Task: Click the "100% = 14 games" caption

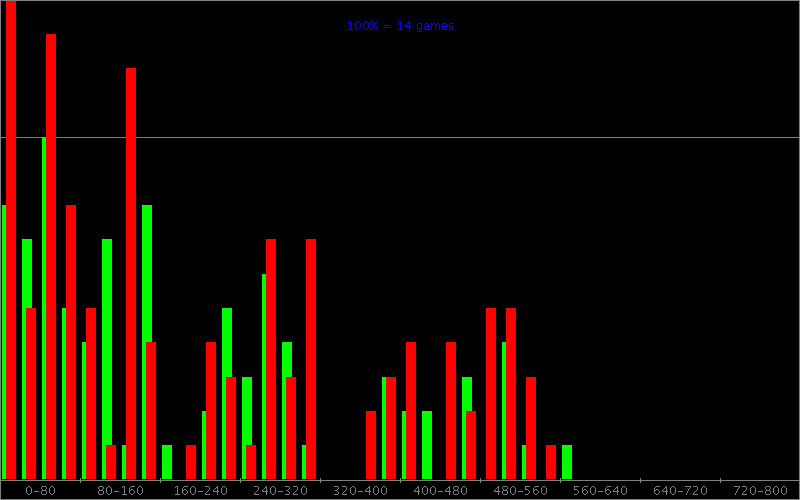Action: [400, 26]
